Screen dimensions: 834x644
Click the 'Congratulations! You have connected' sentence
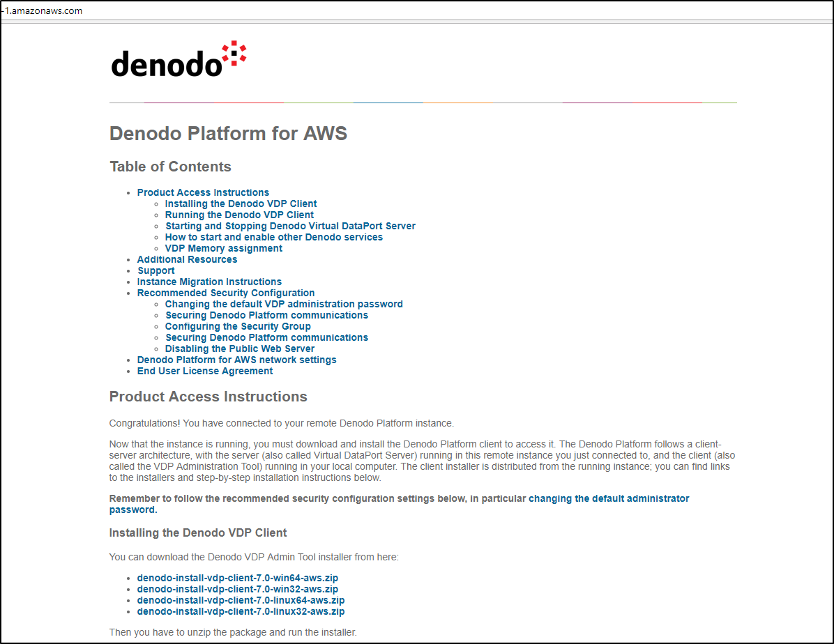pyautogui.click(x=281, y=423)
